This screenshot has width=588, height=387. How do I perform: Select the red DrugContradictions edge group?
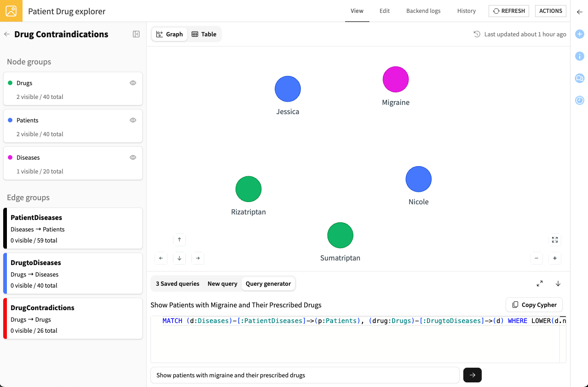point(73,318)
